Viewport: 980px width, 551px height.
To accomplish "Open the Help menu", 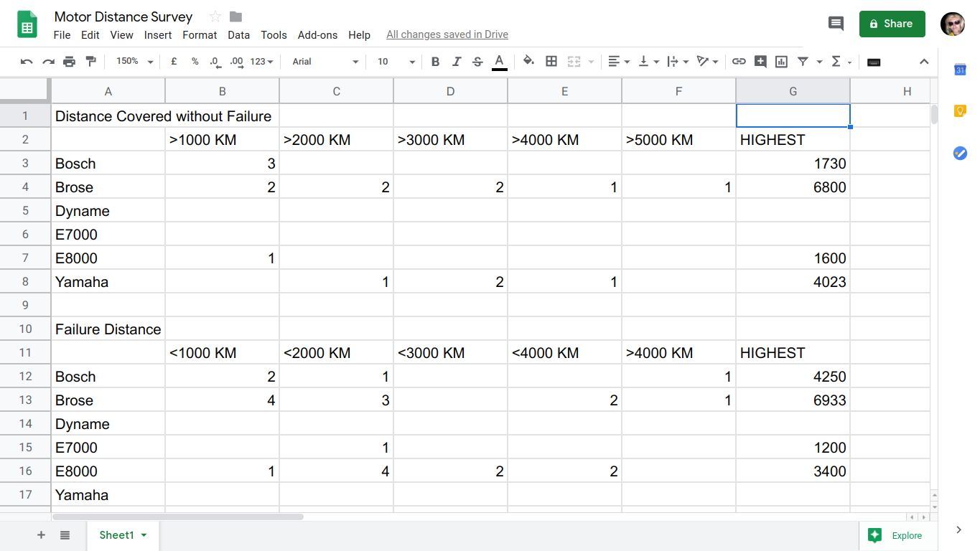I will [x=359, y=34].
